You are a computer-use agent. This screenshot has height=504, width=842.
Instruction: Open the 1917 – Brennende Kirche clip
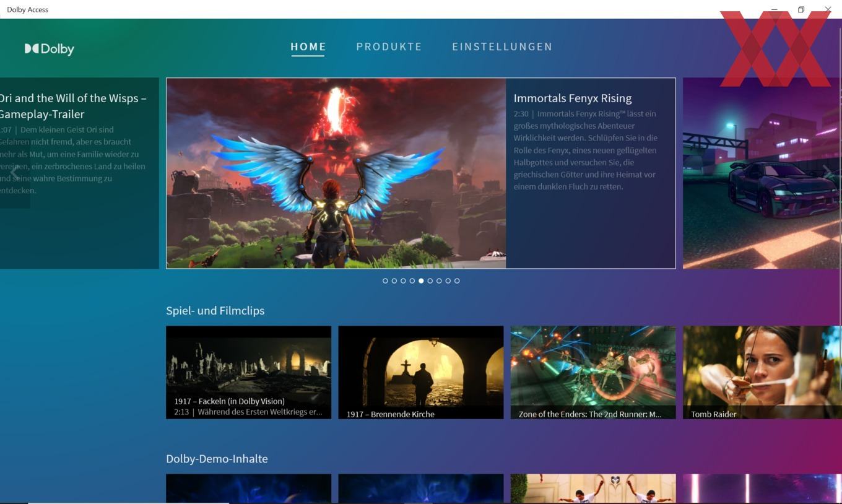tap(421, 372)
